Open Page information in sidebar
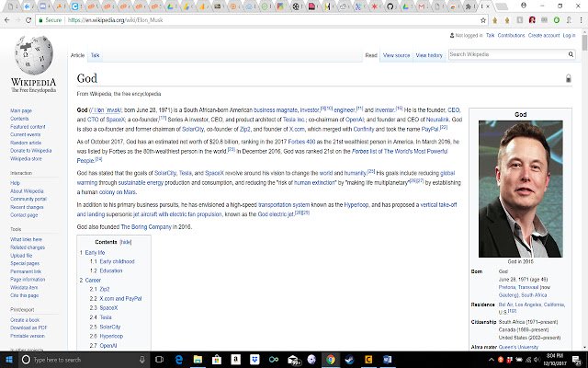Screen dimensions: 588x368 click(x=28, y=280)
